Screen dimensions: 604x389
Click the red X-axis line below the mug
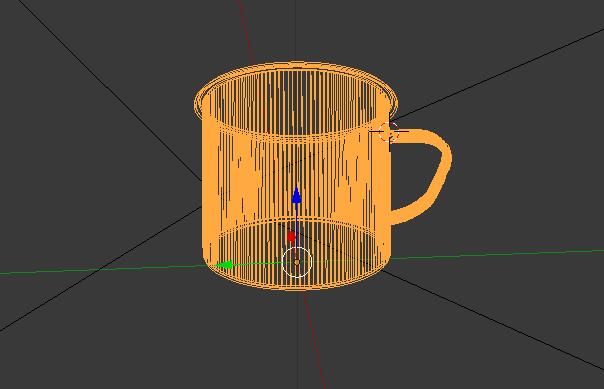click(x=315, y=339)
